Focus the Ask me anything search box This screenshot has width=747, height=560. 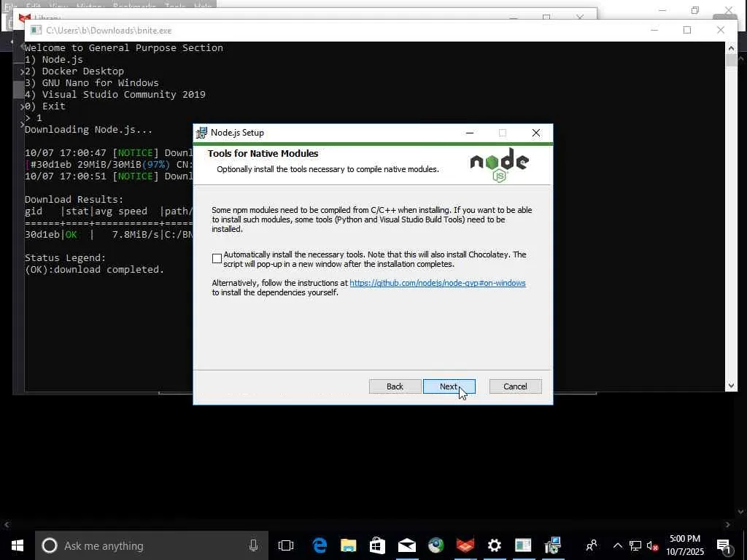[x=152, y=545]
